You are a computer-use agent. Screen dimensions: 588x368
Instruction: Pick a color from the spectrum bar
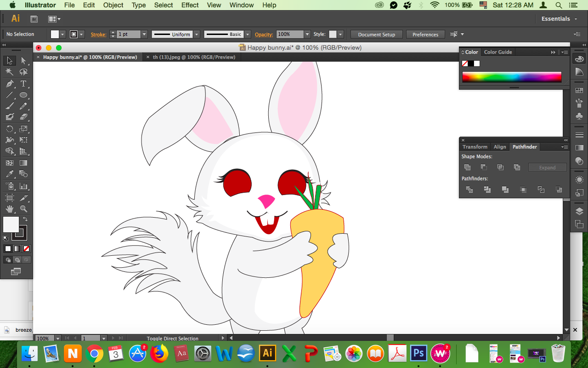[512, 77]
